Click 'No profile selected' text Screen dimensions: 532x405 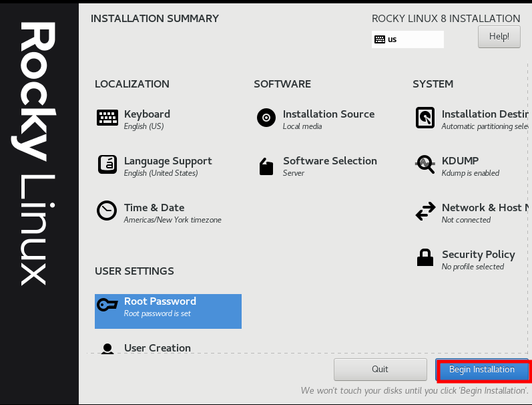tap(473, 267)
